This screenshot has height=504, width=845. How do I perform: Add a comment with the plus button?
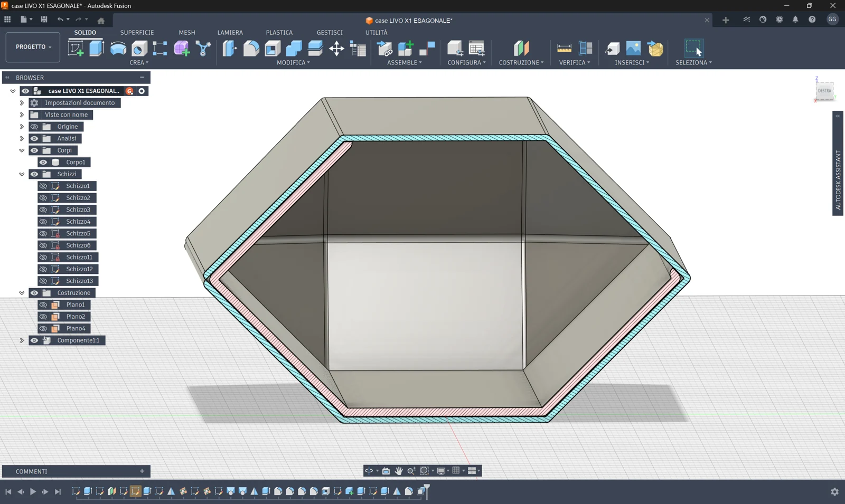(142, 471)
